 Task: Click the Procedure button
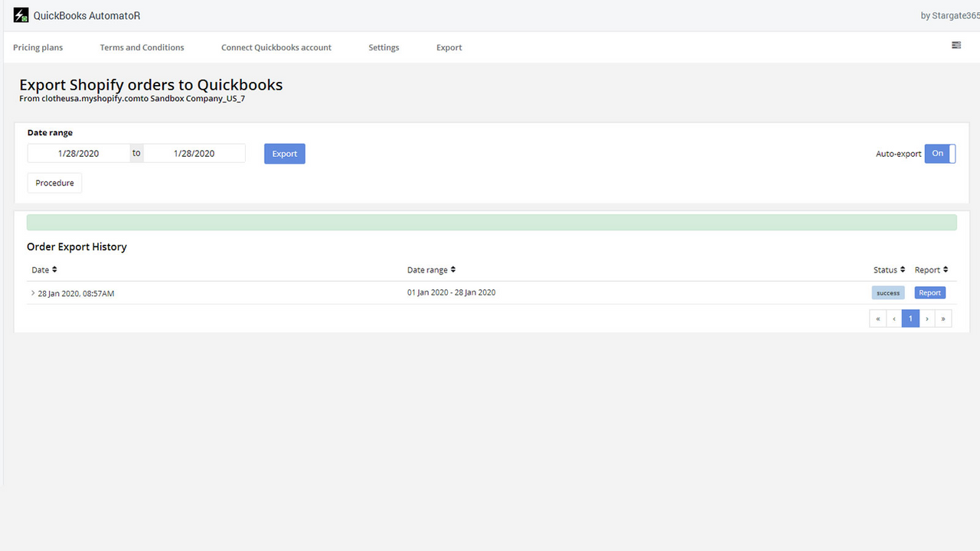[54, 183]
